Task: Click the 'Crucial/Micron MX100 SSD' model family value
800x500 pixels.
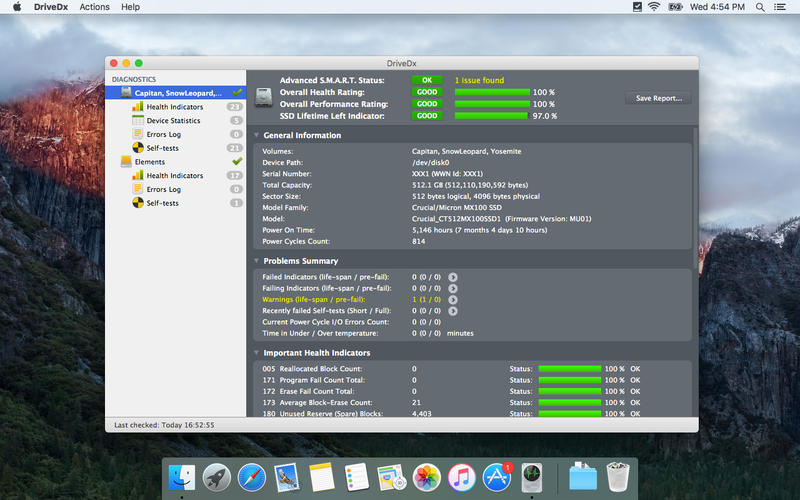Action: [457, 208]
